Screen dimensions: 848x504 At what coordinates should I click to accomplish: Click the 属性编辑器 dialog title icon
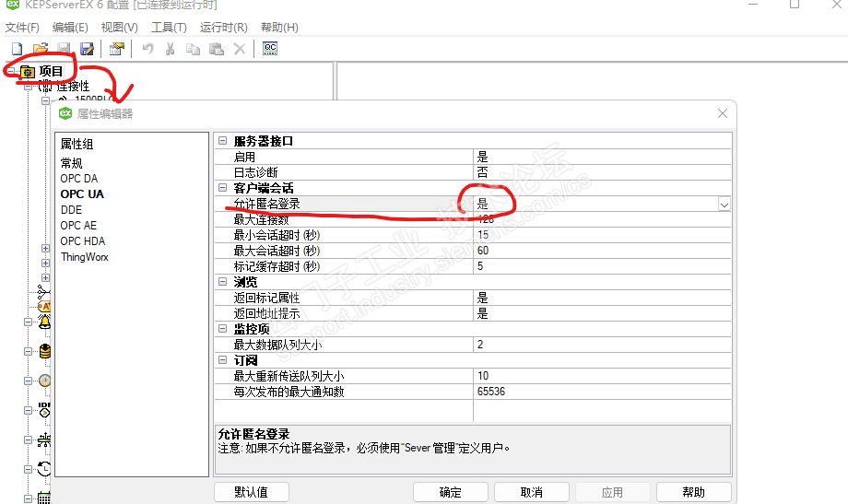click(x=65, y=113)
